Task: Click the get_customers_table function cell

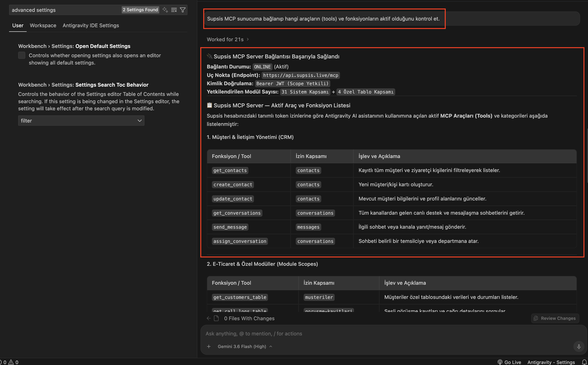Action: click(240, 297)
